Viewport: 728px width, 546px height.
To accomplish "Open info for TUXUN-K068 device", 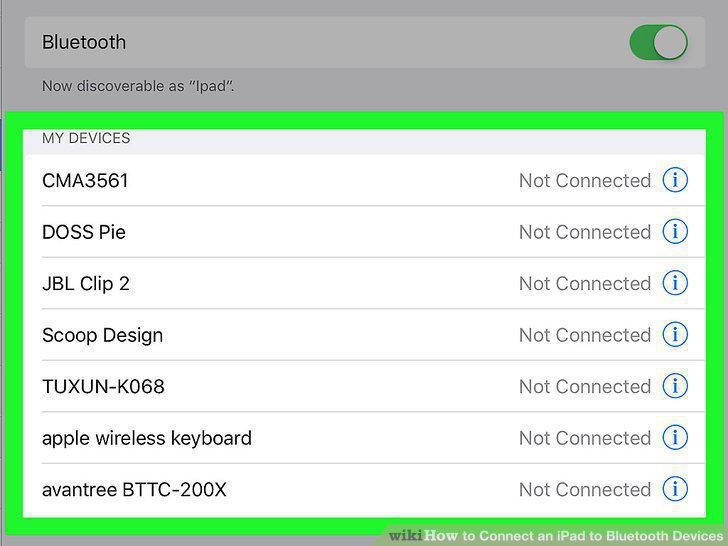I will click(675, 386).
